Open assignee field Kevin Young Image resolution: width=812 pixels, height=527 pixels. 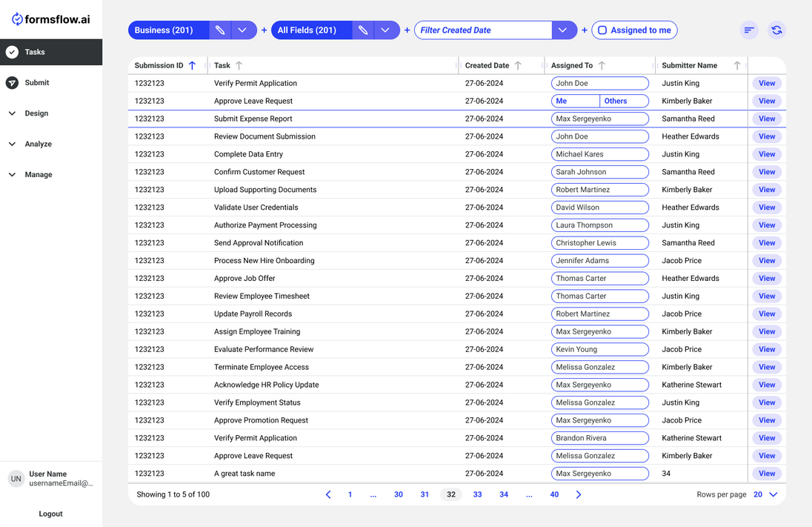599,349
